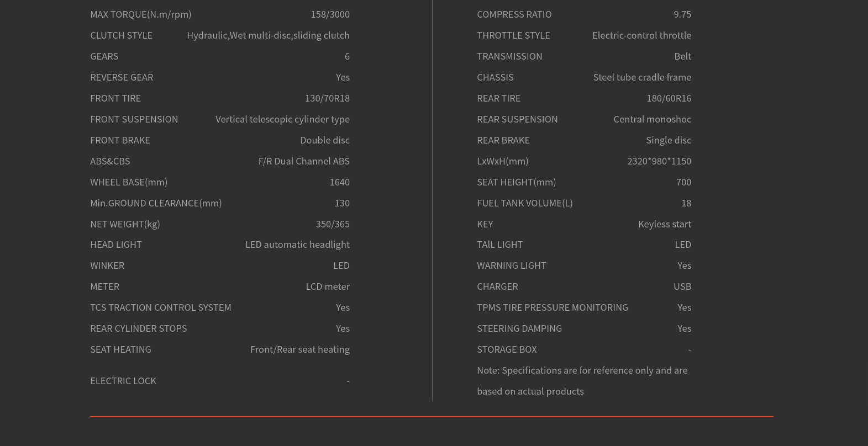868x446 pixels.
Task: Click the 130/70R18 front tire value
Action: [327, 98]
